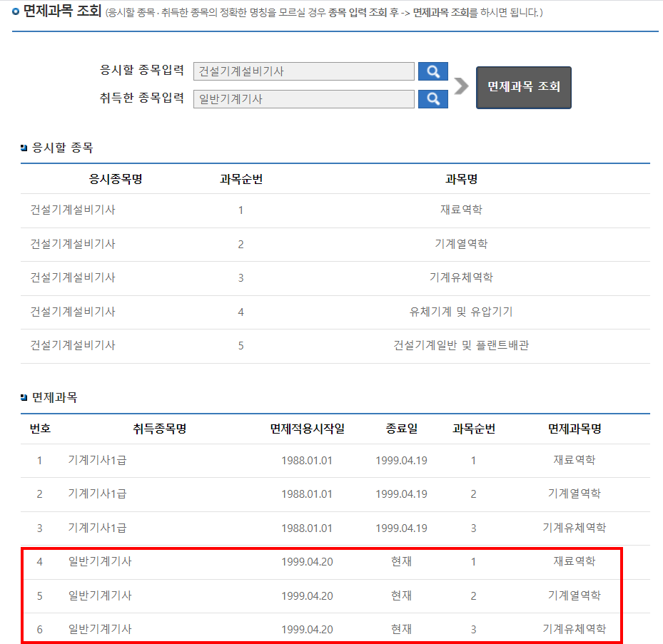Click the 면제과목 조회 button

tap(523, 88)
